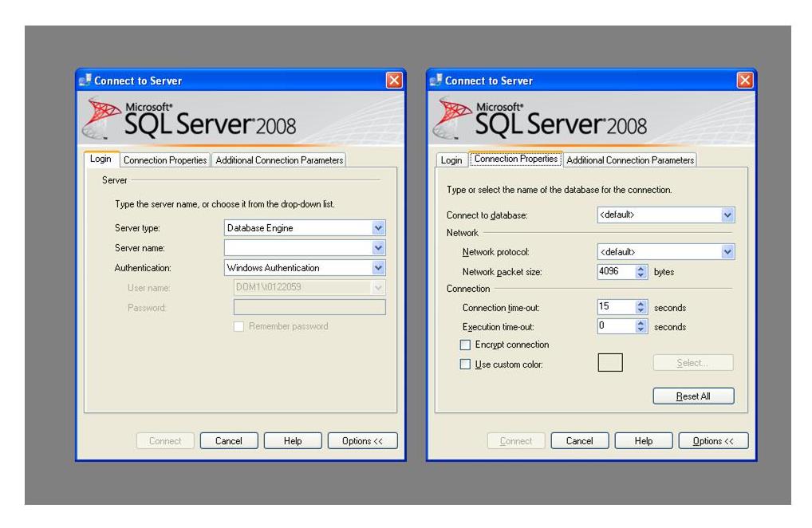This screenshot has width=812, height=528.
Task: Click Cancel on the left dialog
Action: pyautogui.click(x=229, y=440)
